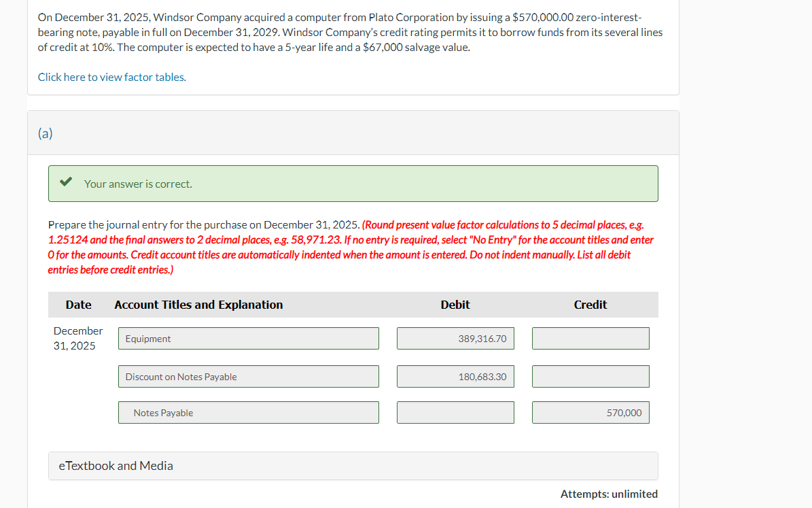Image resolution: width=812 pixels, height=508 pixels.
Task: Click the Credit column header
Action: pyautogui.click(x=590, y=305)
